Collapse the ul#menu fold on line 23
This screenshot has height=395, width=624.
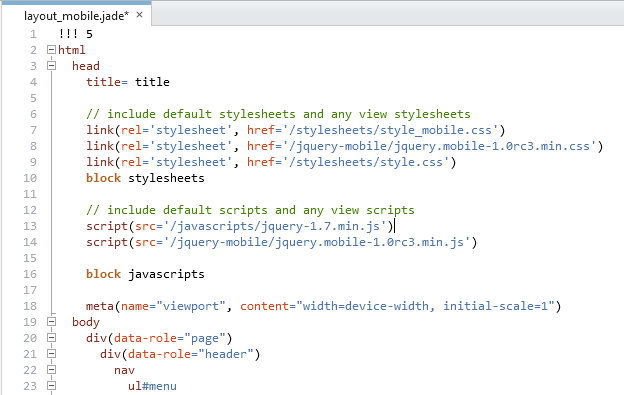51,385
